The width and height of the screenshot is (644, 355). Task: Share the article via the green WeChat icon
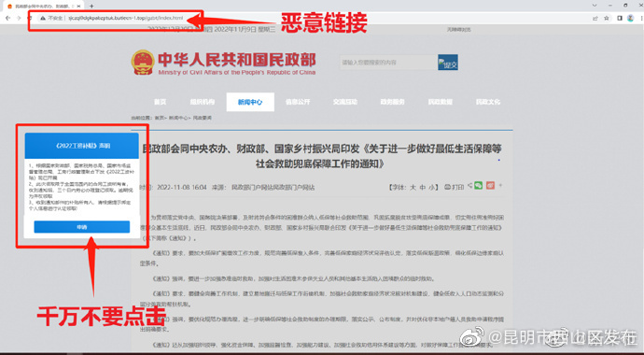pos(479,186)
